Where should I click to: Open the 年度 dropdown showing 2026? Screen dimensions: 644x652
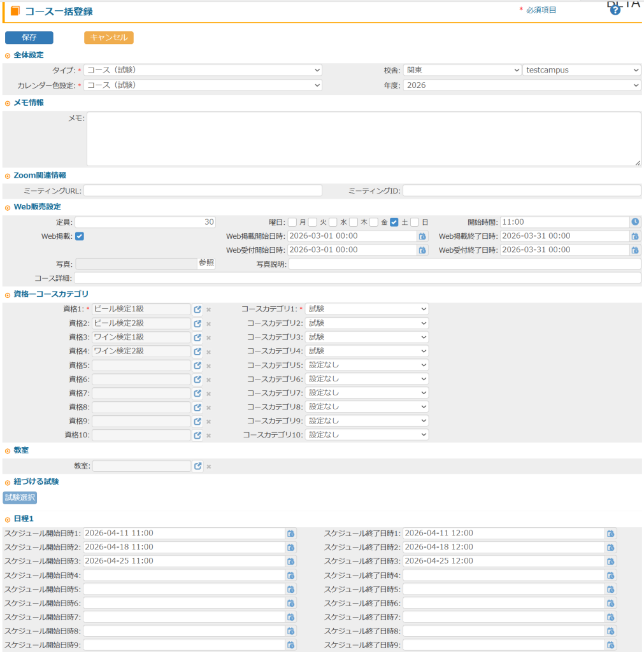522,85
